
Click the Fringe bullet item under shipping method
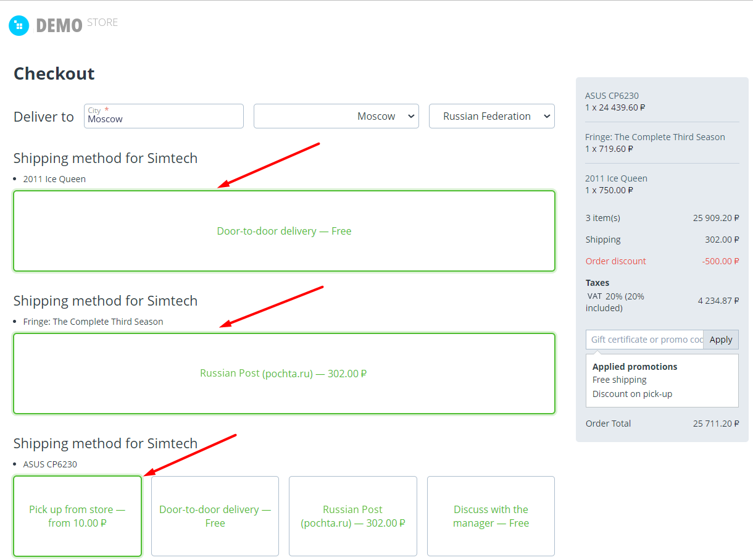[x=93, y=322]
